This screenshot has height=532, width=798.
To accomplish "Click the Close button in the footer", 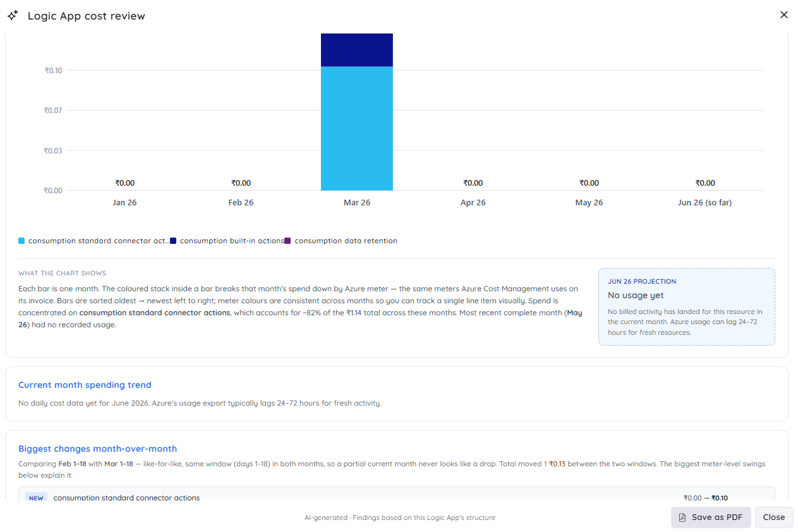I will (x=774, y=517).
